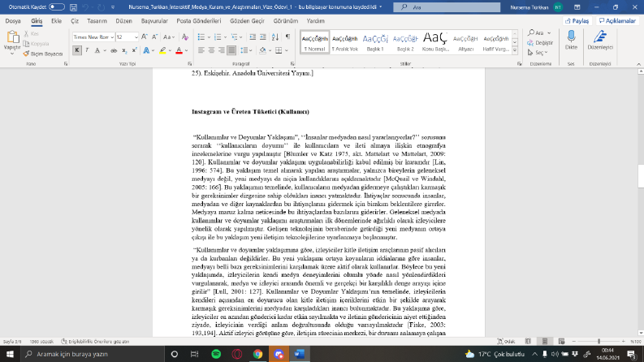Click the Save icon in title bar
644x362 pixels.
(74, 7)
